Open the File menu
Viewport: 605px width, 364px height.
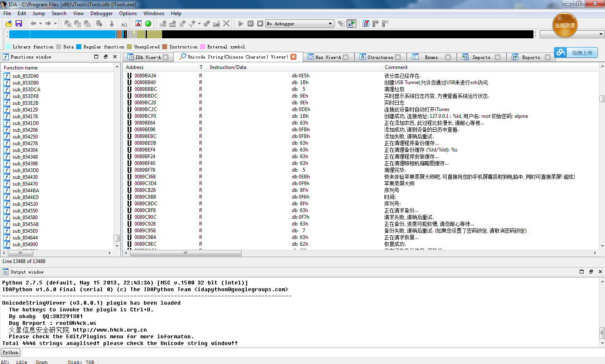7,13
